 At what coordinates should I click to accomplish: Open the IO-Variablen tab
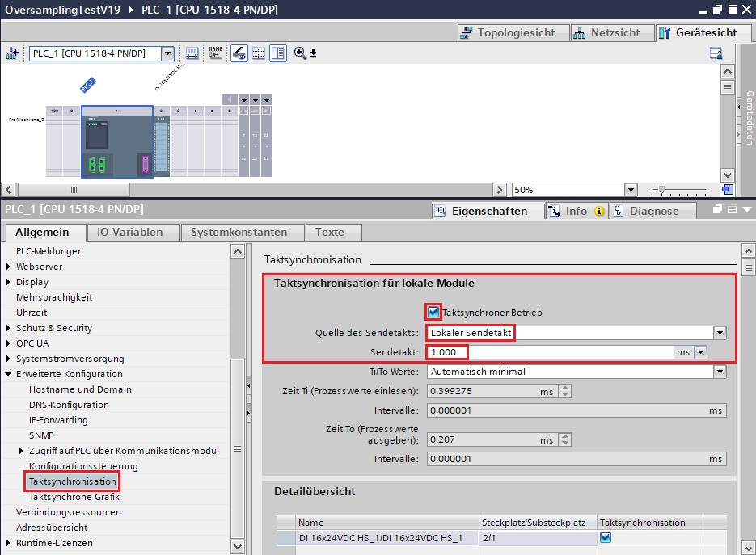coord(129,232)
